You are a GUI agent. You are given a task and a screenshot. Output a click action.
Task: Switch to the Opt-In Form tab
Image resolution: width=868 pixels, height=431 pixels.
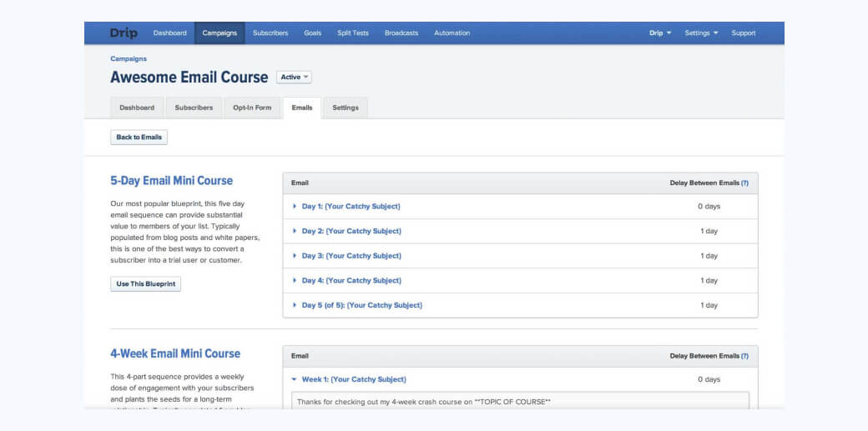click(x=252, y=108)
